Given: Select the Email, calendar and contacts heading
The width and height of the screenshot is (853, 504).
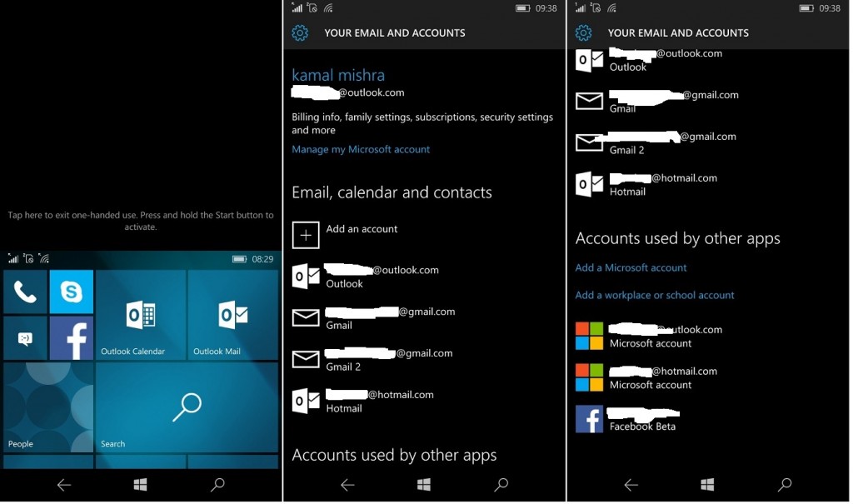Looking at the screenshot, I should pyautogui.click(x=392, y=192).
